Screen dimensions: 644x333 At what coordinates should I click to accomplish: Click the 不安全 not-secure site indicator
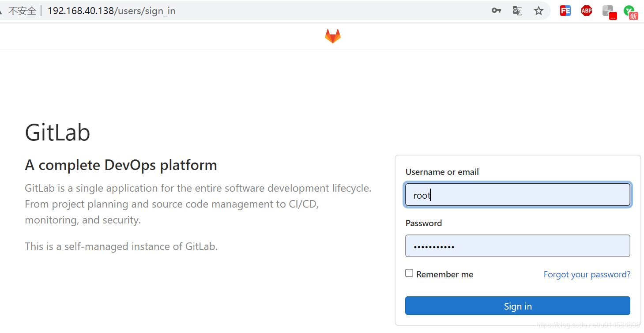(22, 11)
